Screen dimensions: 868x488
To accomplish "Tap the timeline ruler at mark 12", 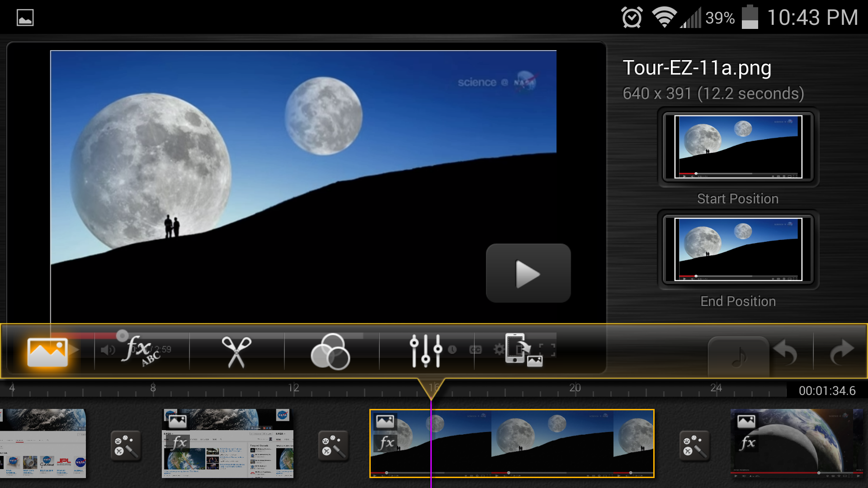I will [x=294, y=388].
